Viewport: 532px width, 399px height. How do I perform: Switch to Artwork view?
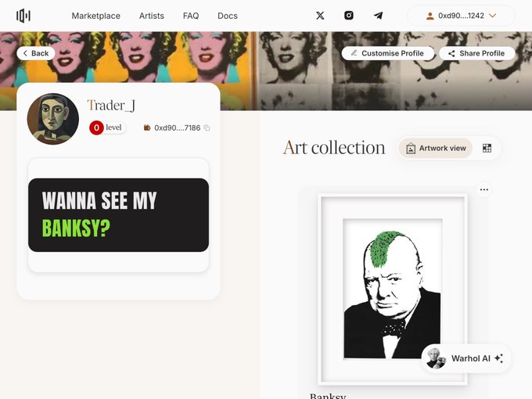pos(436,148)
